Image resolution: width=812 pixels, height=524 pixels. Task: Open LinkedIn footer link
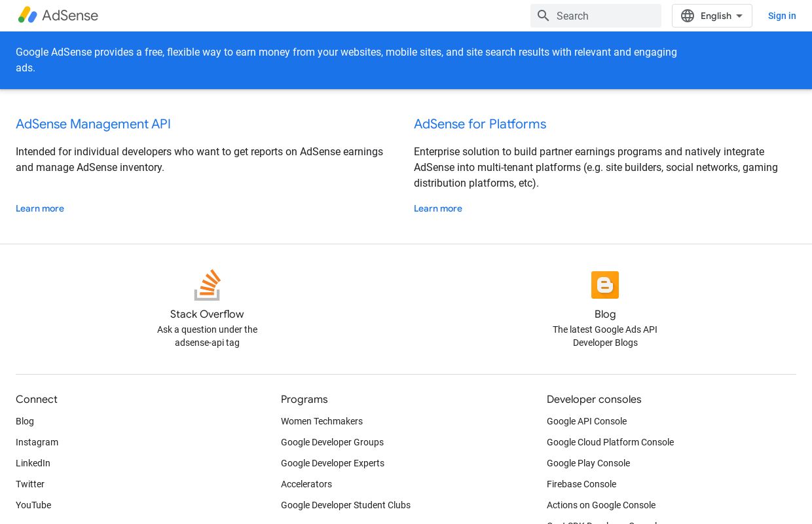tap(33, 463)
